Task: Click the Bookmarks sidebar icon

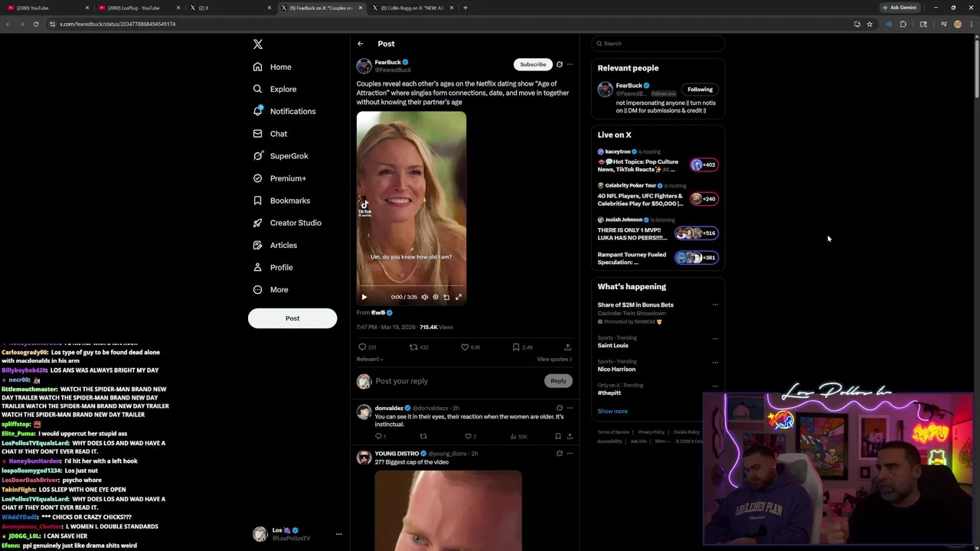Action: 258,201
